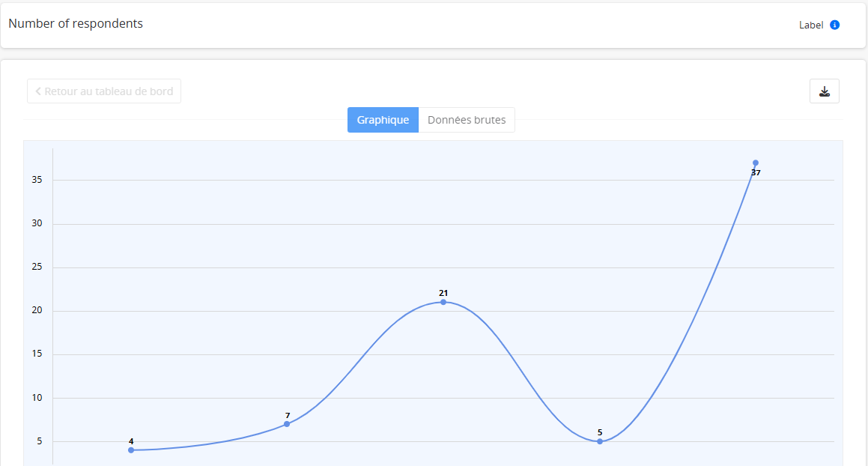The image size is (868, 466).
Task: Switch to the Graphique tab
Action: 383,120
